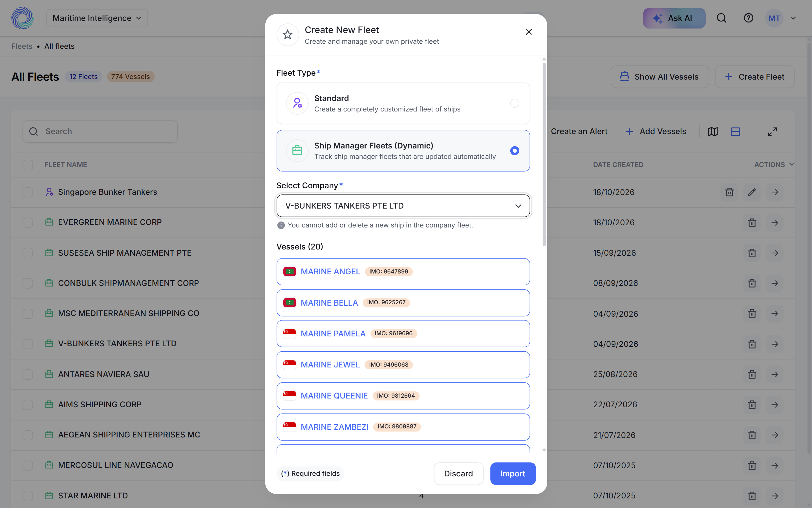
Task: Click the Show All Vessels button
Action: pos(659,76)
